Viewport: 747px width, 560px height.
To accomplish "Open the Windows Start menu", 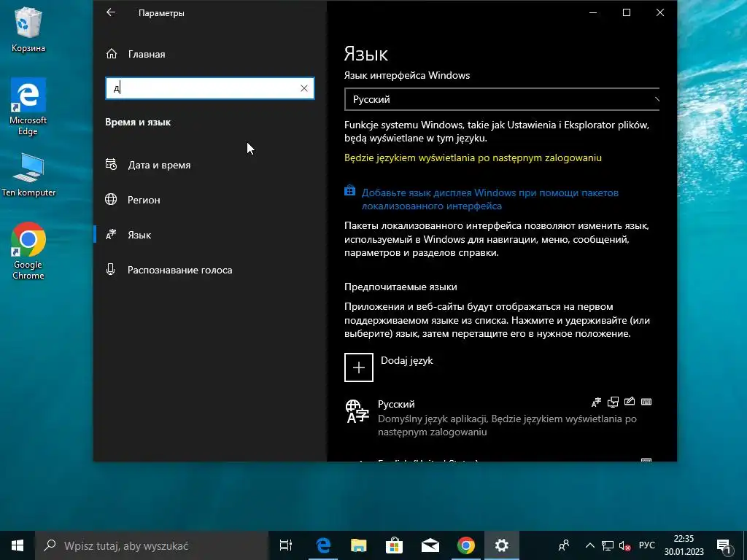I will pos(18,545).
